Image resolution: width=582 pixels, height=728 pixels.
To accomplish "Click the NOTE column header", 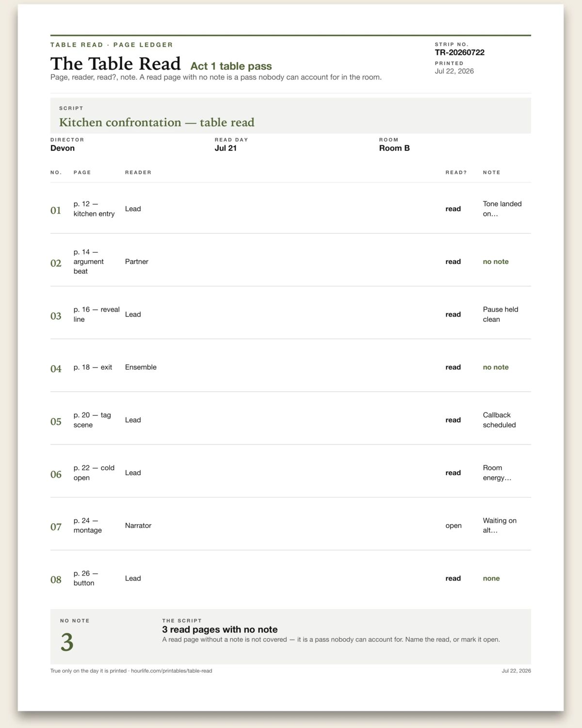I will (x=492, y=172).
